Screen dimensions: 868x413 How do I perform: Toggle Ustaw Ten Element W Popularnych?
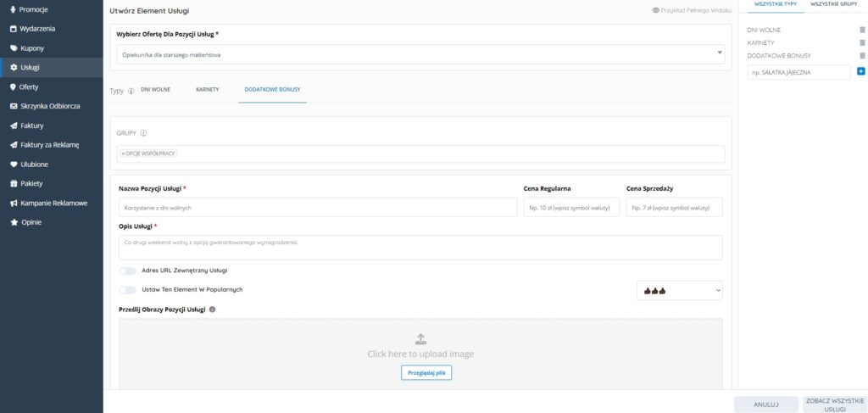click(x=128, y=290)
